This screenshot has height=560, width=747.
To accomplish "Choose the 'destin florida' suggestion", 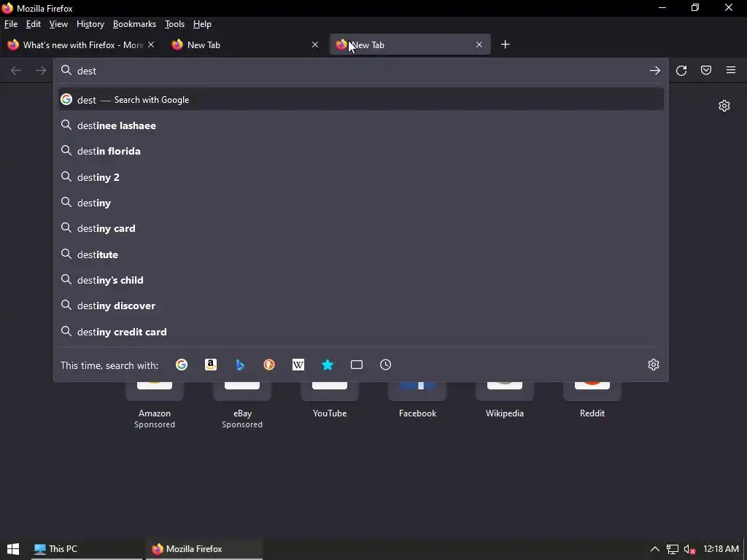I will coord(360,151).
